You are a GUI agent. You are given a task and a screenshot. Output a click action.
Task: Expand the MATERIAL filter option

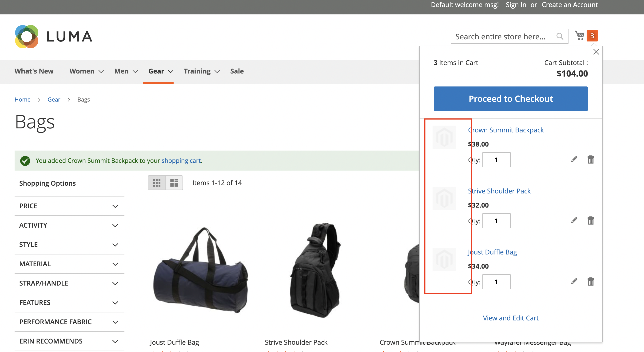click(69, 264)
